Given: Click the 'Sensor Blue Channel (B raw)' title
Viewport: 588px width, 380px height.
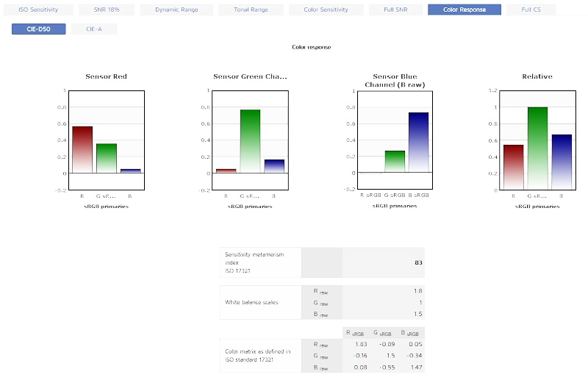Looking at the screenshot, I should (x=395, y=81).
